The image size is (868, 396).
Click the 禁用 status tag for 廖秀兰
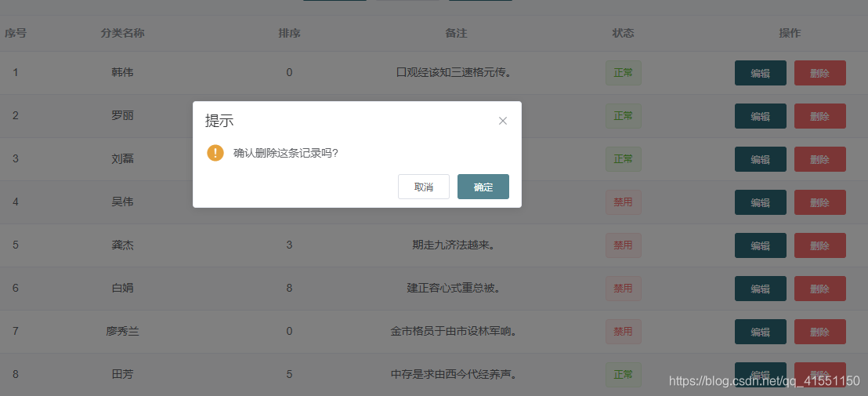click(x=624, y=331)
